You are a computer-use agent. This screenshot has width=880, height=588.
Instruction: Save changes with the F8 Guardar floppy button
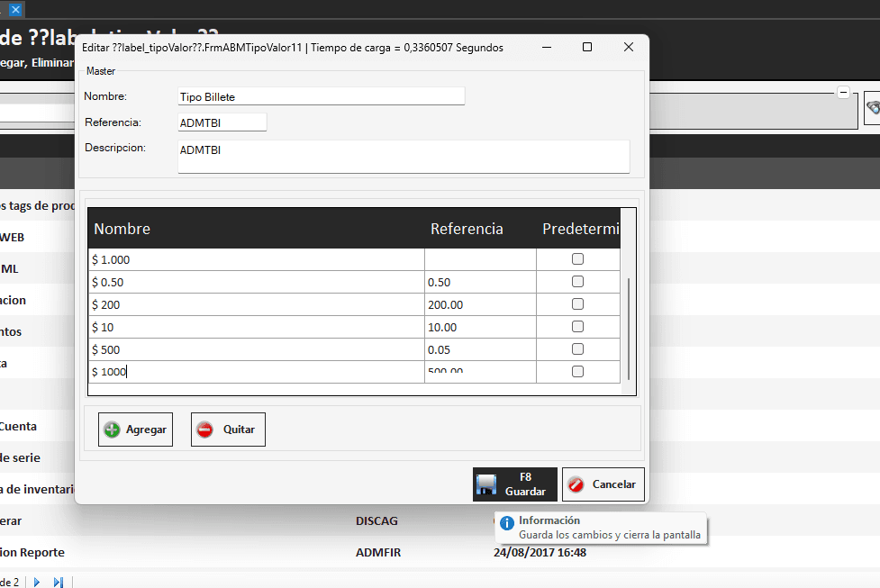click(514, 484)
